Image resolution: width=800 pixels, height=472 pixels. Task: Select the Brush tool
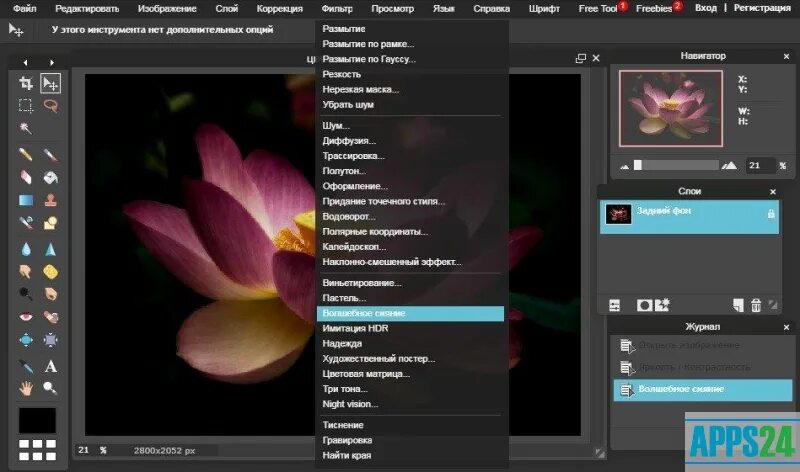click(51, 154)
